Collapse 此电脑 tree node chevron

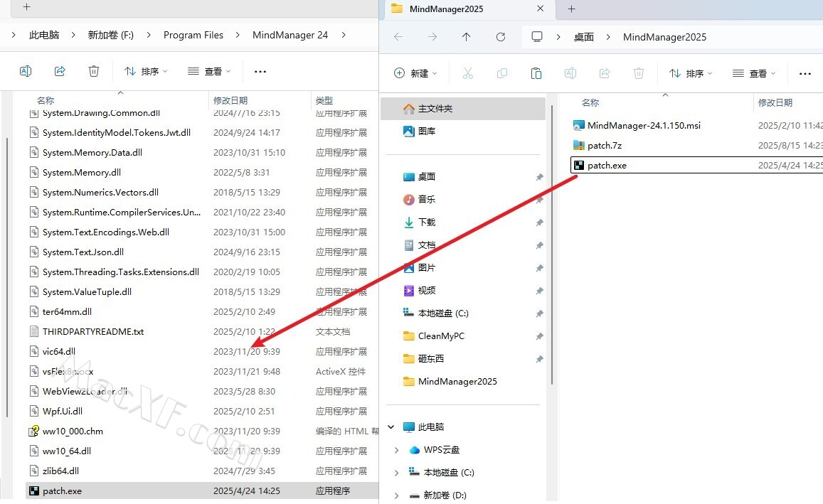coord(391,427)
